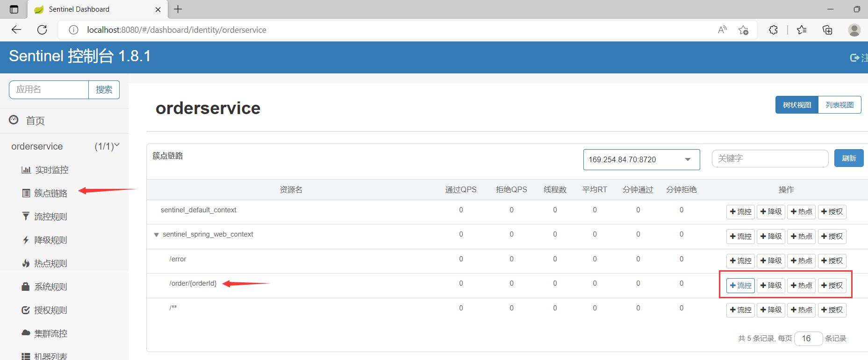Close the Sentinel Dashboard tab
This screenshot has width=868, height=360.
click(x=158, y=9)
